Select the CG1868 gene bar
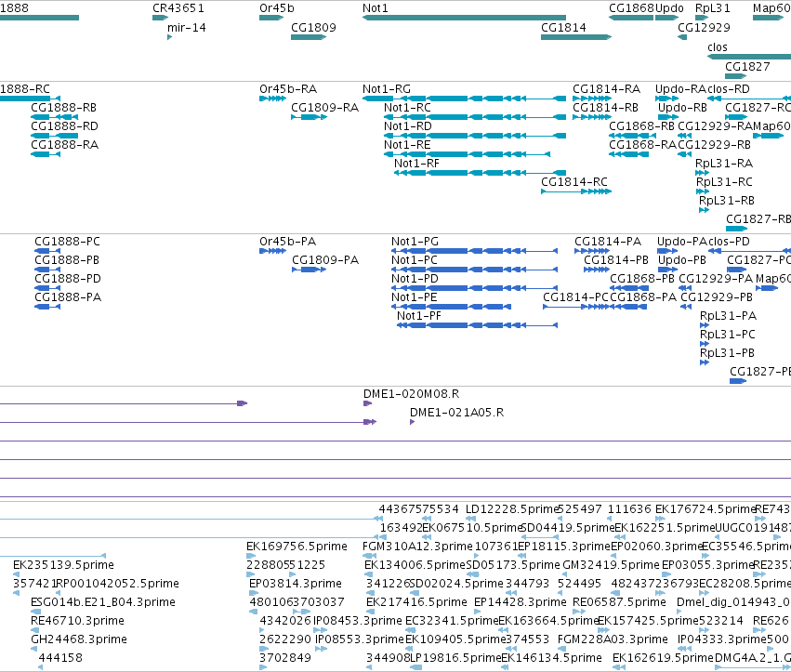Viewport: 791px width, 672px height. pos(631,18)
